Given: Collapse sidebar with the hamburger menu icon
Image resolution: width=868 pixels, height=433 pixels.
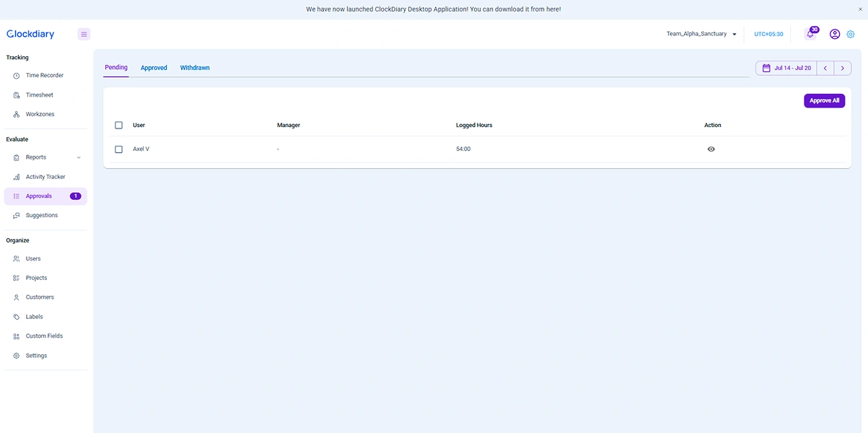Looking at the screenshot, I should 84,34.
